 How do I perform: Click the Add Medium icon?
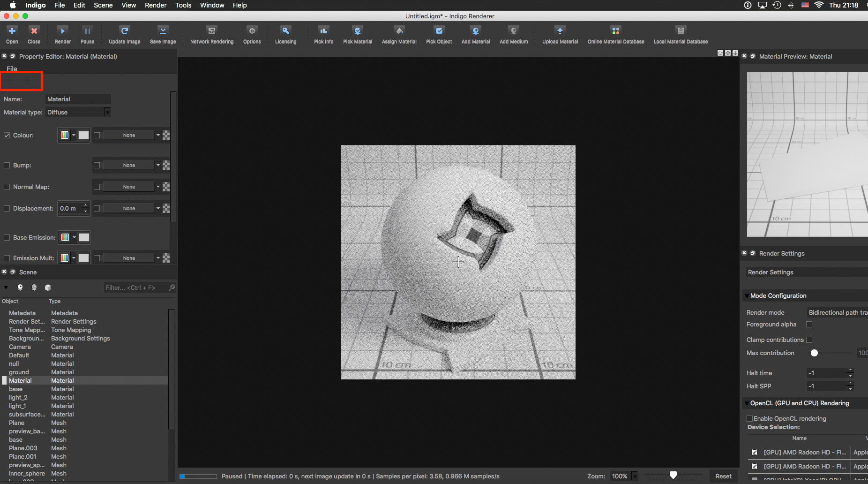514,34
